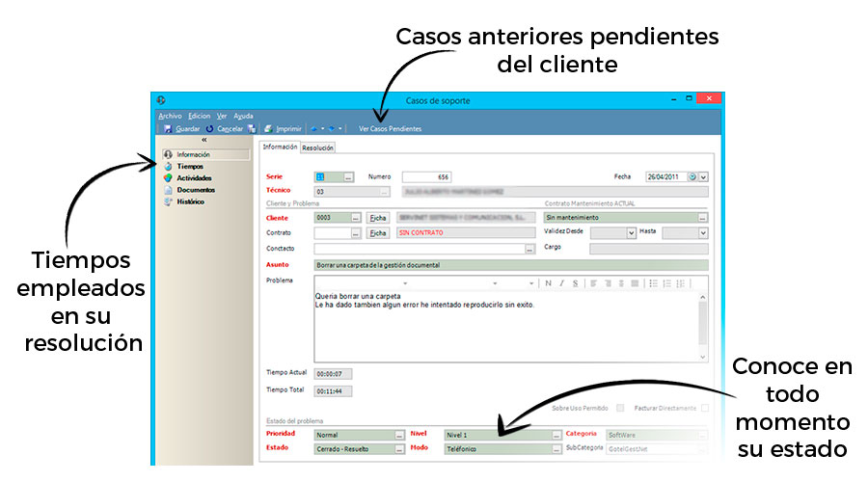Image resolution: width=868 pixels, height=482 pixels.
Task: Click the Ficha button next to Cliente
Action: point(378,218)
